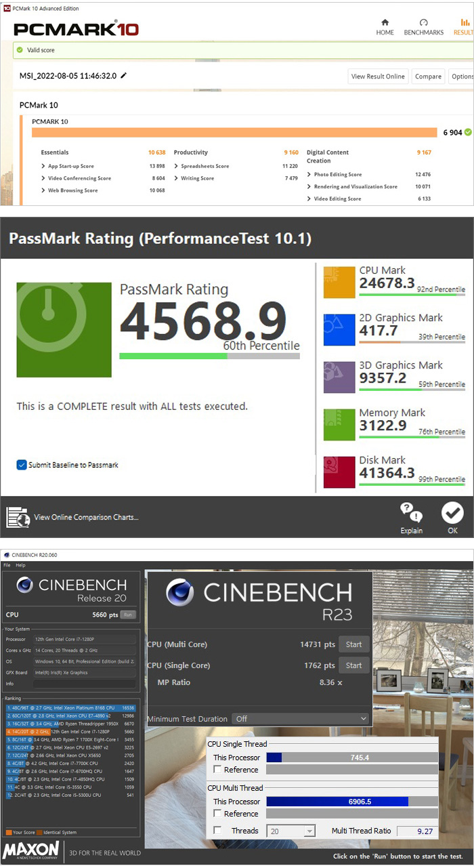This screenshot has width=474, height=868.
Task: Click the orange Your Score legend square
Action: [x=8, y=832]
